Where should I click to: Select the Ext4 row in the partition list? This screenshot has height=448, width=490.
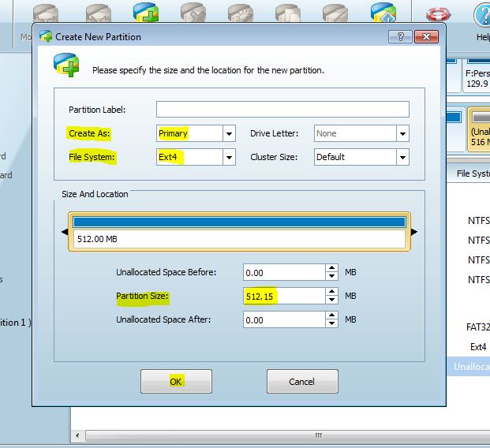click(x=468, y=347)
